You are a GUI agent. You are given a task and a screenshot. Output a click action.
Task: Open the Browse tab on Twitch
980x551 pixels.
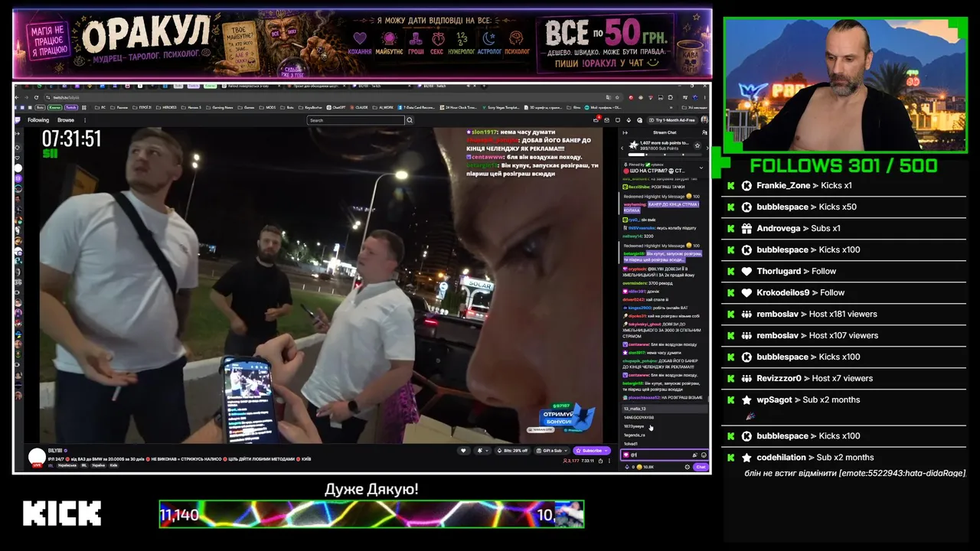[66, 120]
